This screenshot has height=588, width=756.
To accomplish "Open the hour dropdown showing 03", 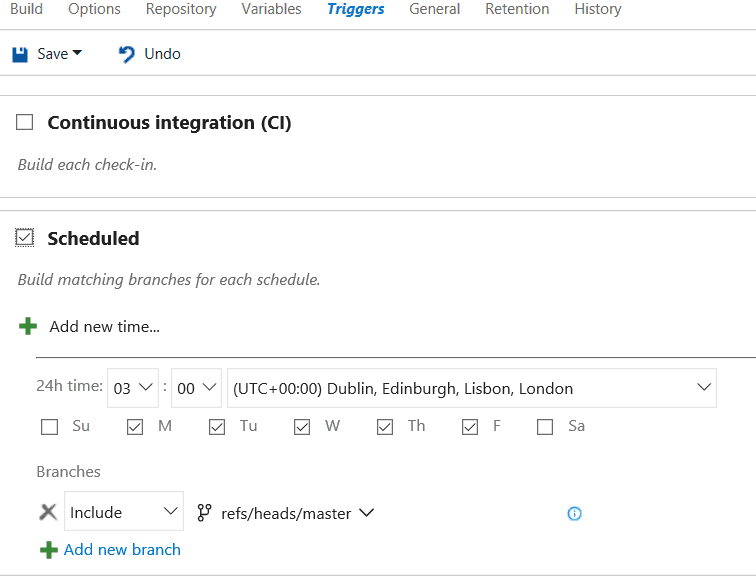I will click(x=133, y=388).
